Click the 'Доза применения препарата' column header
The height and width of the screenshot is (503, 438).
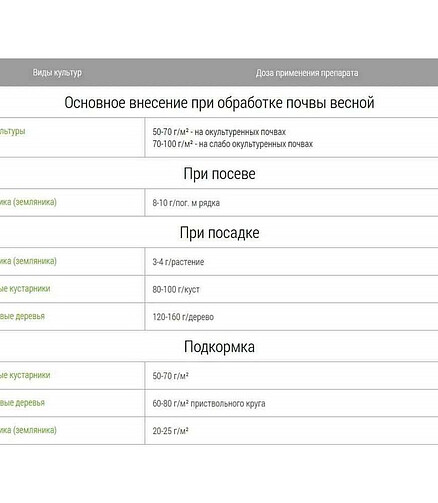click(307, 73)
